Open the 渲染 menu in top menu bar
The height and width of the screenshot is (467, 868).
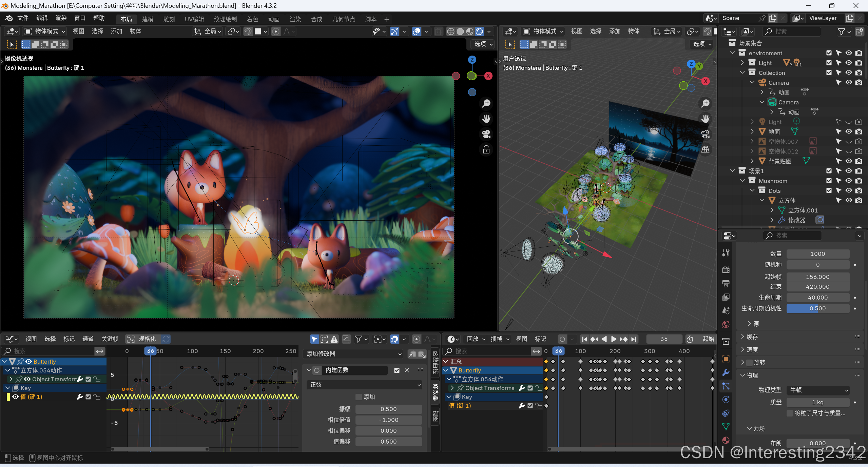[x=61, y=18]
